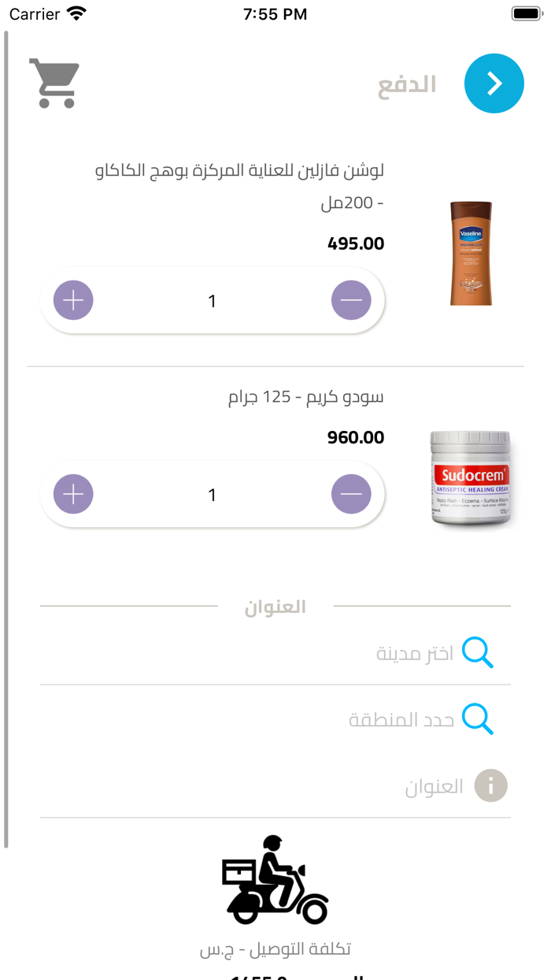551x980 pixels.
Task: Click the blue arrow next to الدفع
Action: tap(494, 83)
